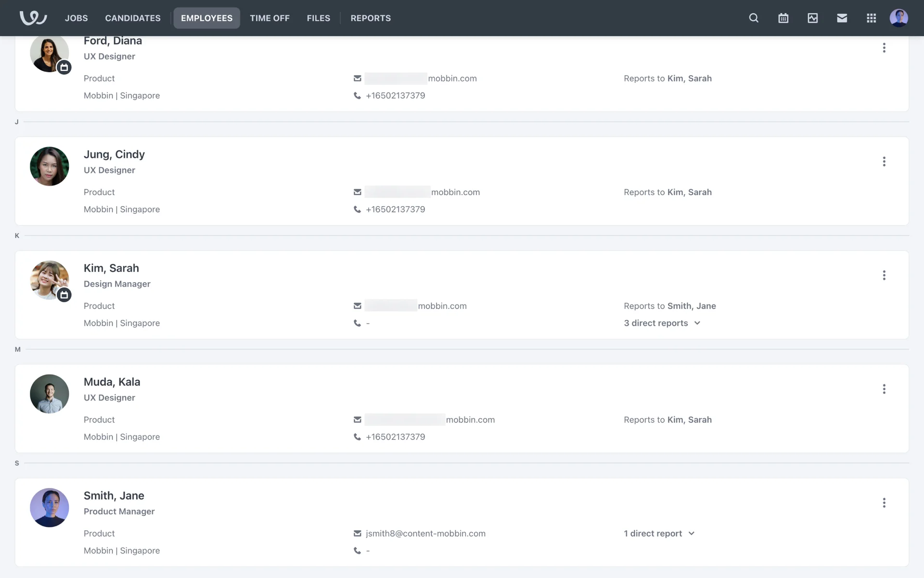Screen dimensions: 924x578
Task: Expand Smith, Jane's 1 direct report
Action: coord(659,533)
